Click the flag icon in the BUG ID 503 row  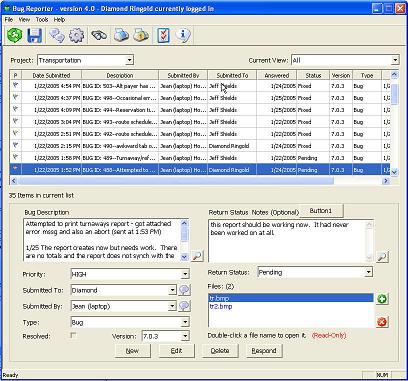[15, 86]
